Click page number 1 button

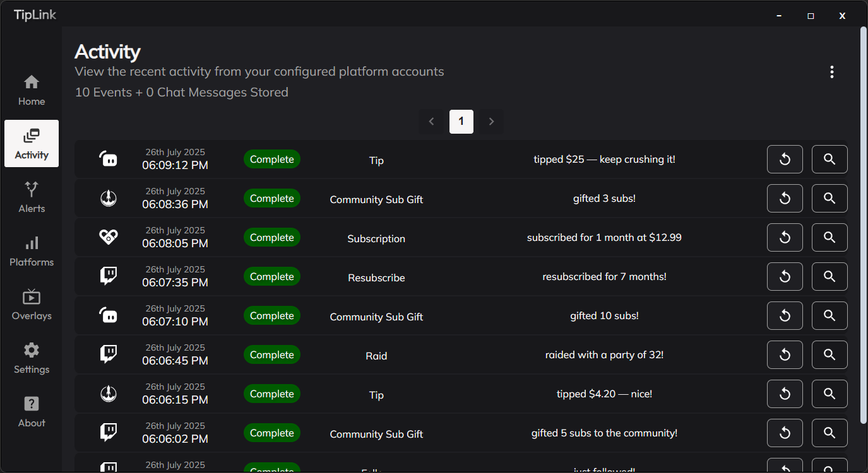[x=461, y=121]
